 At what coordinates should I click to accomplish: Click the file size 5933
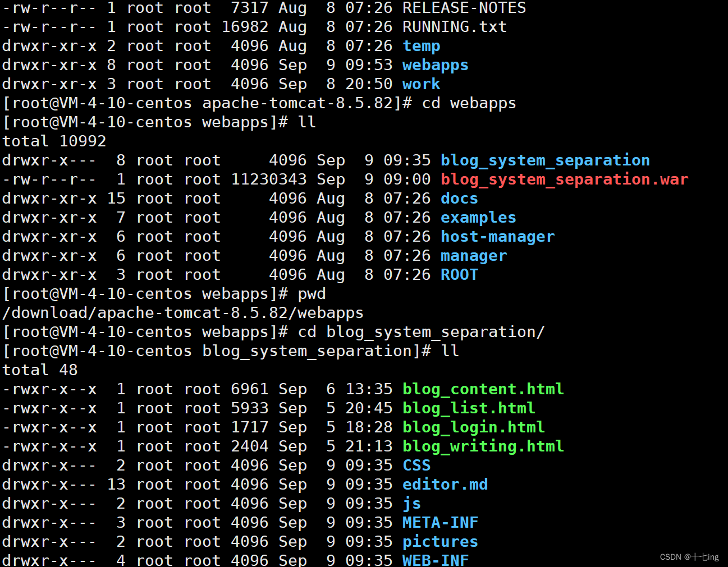coord(250,408)
